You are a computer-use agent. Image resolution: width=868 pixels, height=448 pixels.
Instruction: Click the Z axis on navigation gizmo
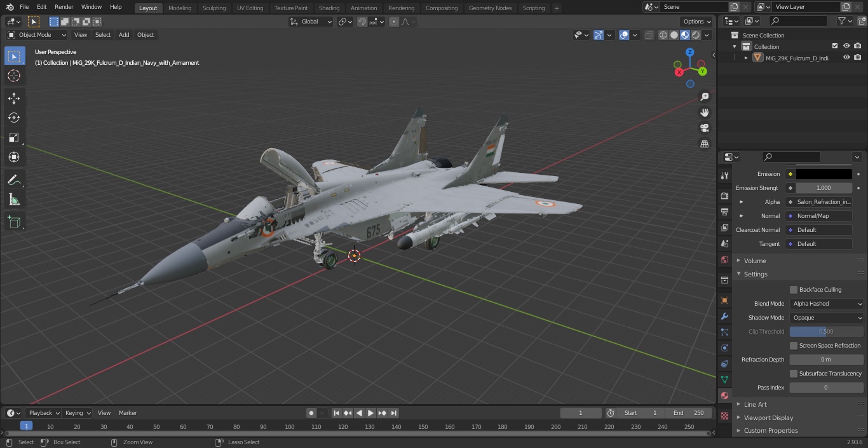pyautogui.click(x=690, y=53)
